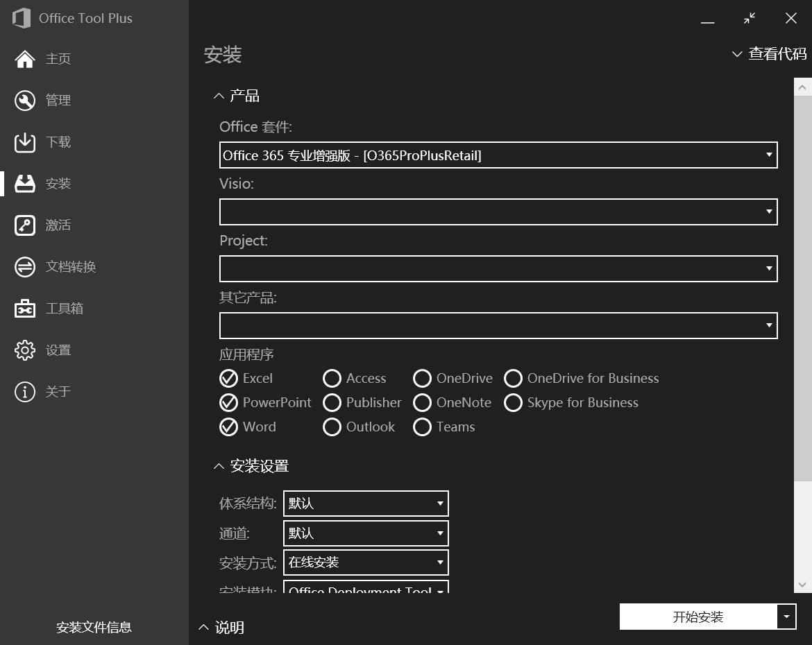Image resolution: width=812 pixels, height=645 pixels.
Task: Open the 其它产品 dropdown
Action: pyautogui.click(x=498, y=325)
